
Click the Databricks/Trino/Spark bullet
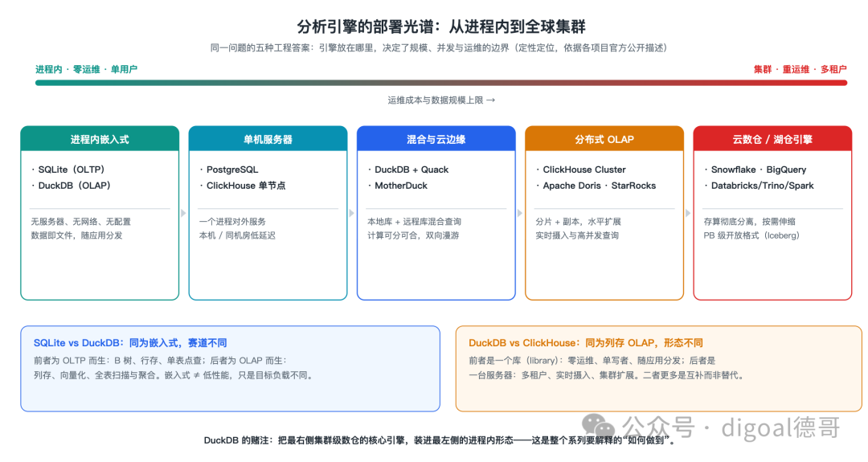point(759,186)
